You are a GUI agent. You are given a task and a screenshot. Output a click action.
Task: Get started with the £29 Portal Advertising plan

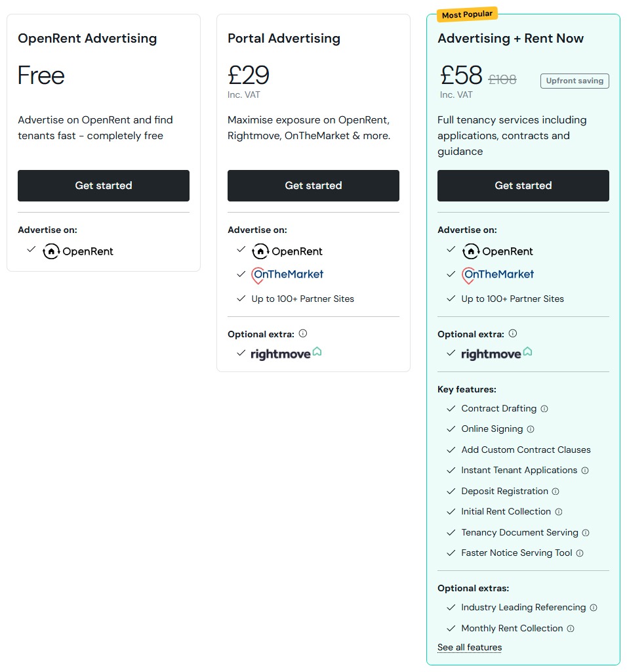coord(313,186)
